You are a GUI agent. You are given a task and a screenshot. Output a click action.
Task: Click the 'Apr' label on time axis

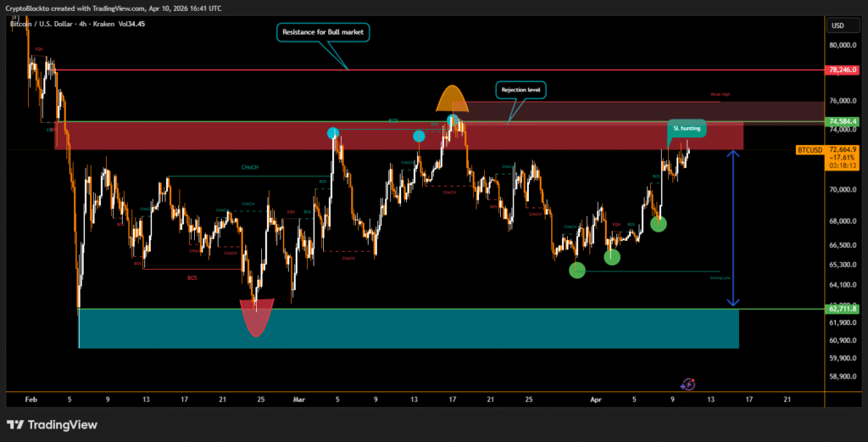pyautogui.click(x=593, y=397)
